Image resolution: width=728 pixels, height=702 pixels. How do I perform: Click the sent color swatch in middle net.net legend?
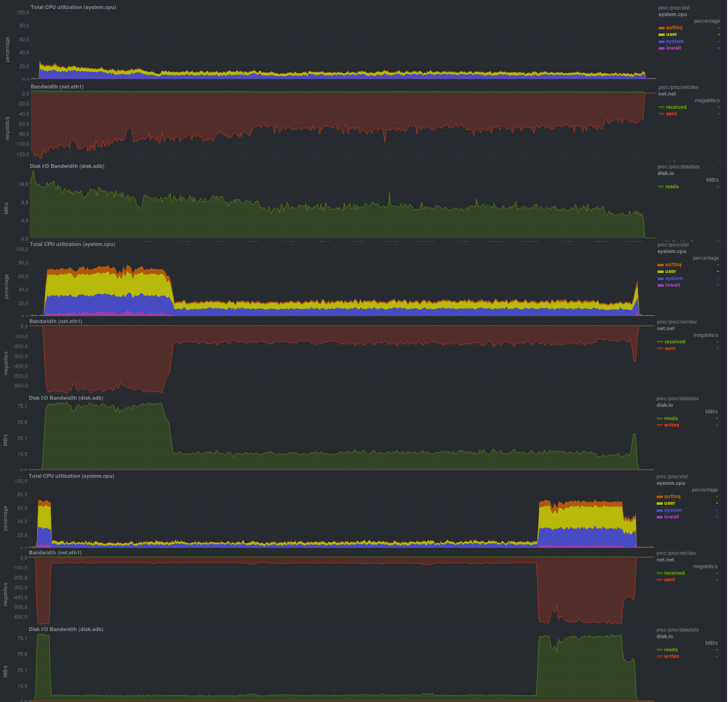tap(660, 349)
